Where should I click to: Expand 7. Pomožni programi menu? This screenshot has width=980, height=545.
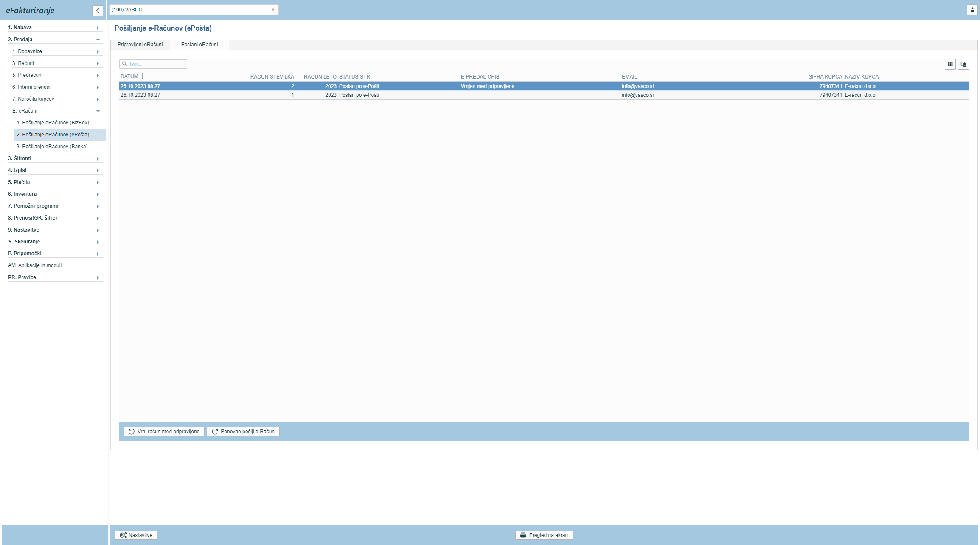point(55,206)
